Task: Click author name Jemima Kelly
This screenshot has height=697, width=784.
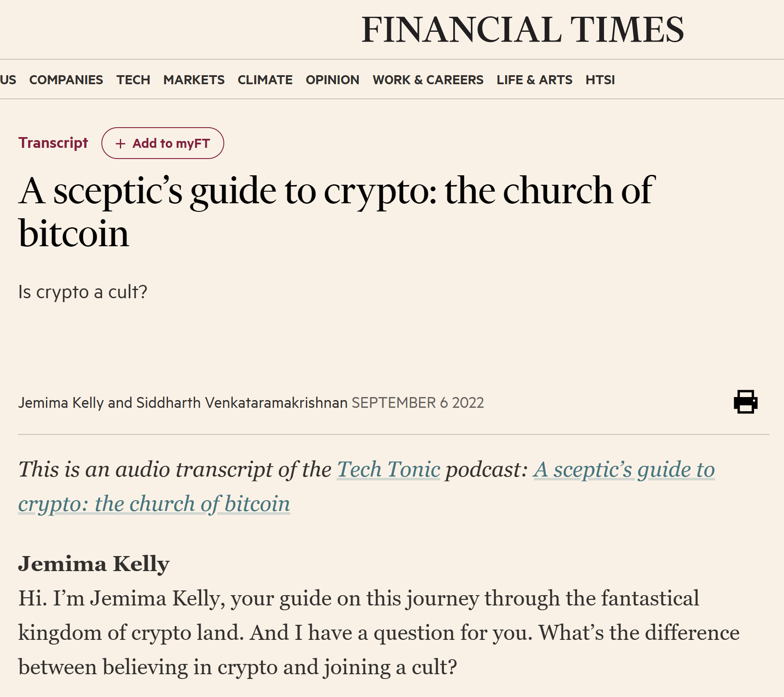Action: click(60, 403)
